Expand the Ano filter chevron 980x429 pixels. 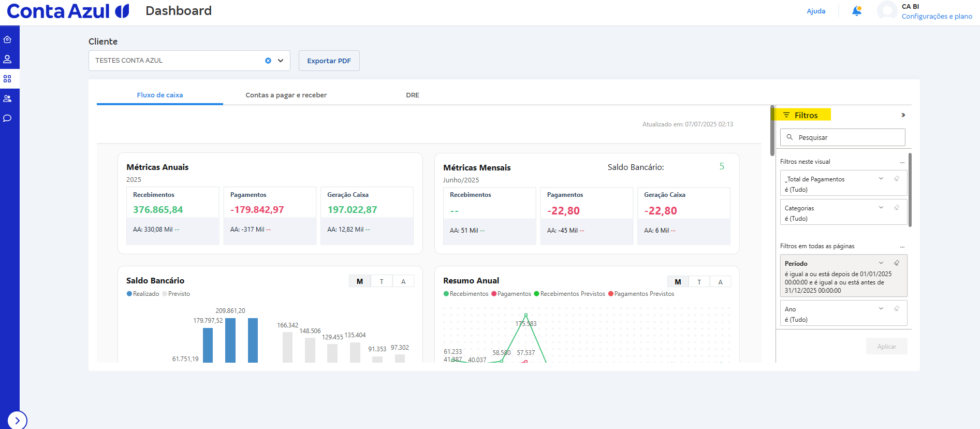(881, 309)
